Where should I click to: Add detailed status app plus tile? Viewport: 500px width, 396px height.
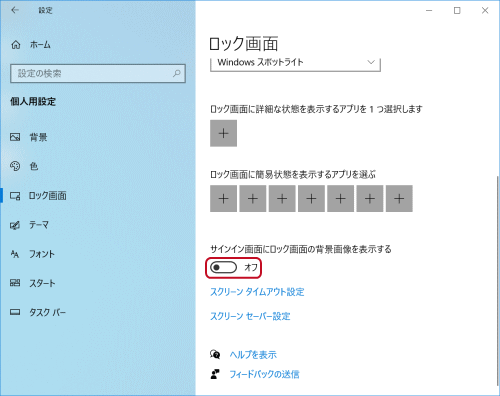[223, 133]
